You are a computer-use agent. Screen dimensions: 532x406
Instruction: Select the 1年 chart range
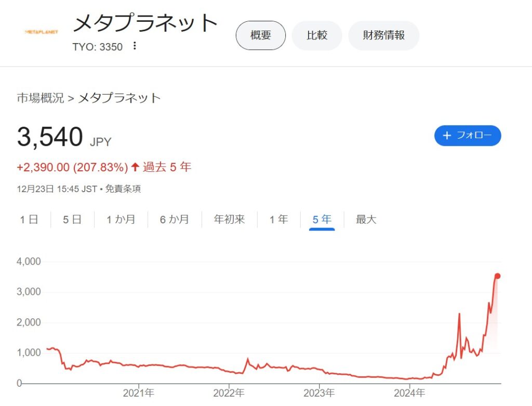click(278, 220)
